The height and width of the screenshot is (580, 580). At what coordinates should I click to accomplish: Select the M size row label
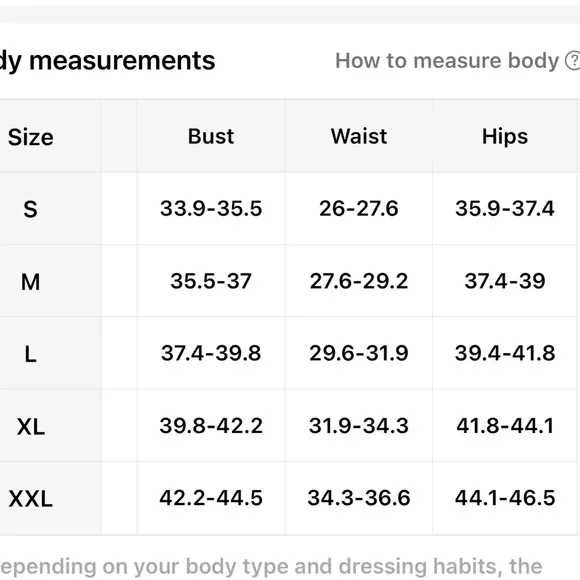click(30, 282)
